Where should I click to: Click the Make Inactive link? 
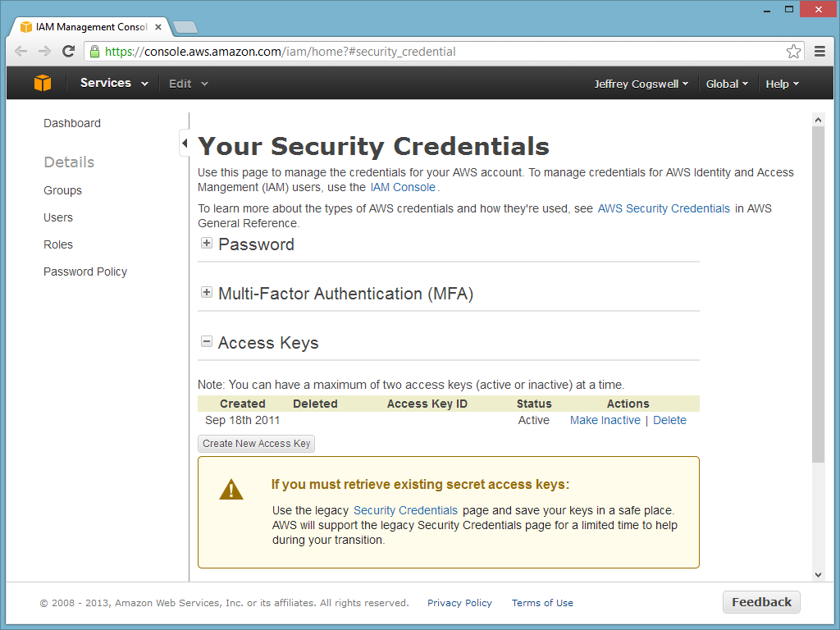click(x=605, y=420)
